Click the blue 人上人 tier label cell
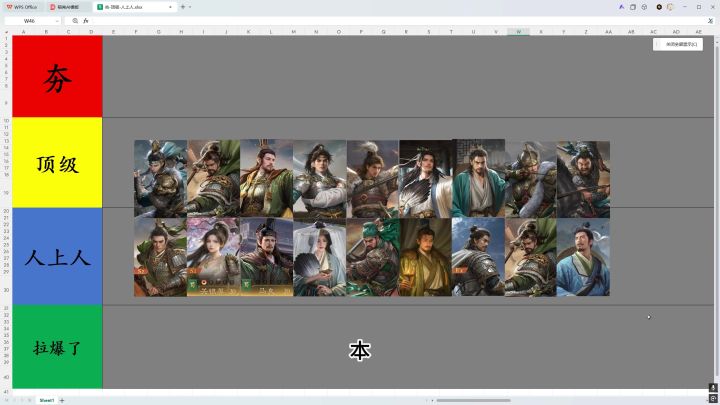Viewport: 720px width, 405px height. tap(57, 256)
